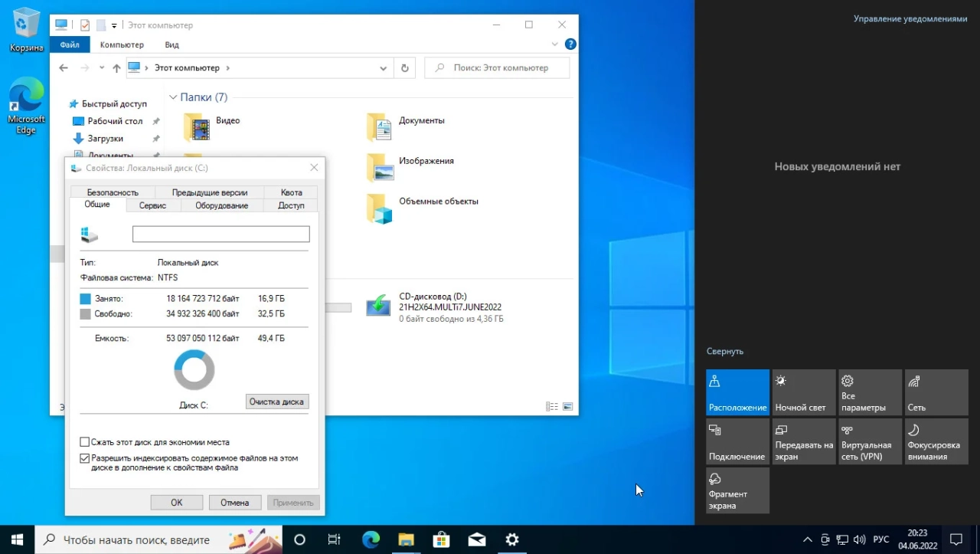
Task: Click the Properties quick access toolbar icon
Action: [85, 25]
